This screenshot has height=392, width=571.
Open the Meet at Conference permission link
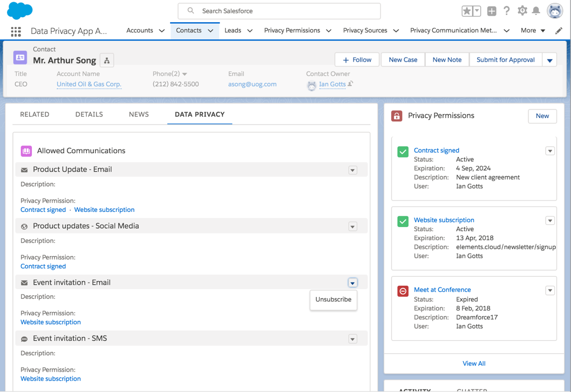pos(442,290)
